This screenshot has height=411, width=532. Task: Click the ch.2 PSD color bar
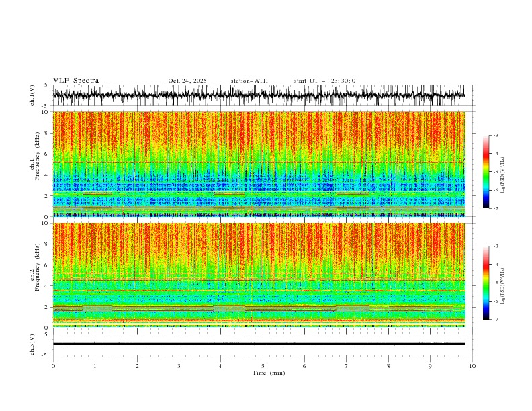click(486, 283)
